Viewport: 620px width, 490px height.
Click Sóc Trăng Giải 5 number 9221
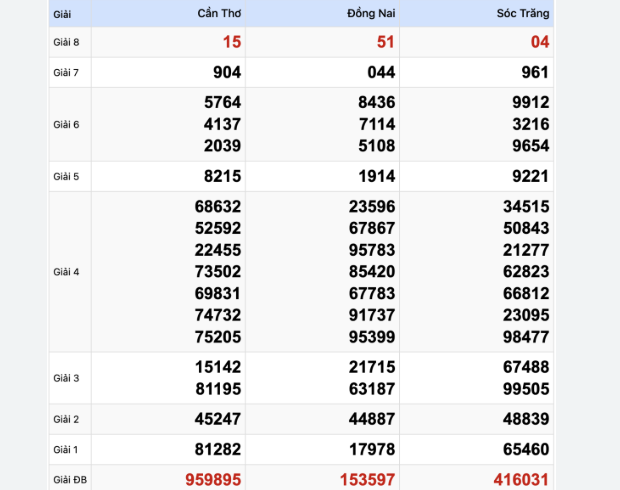pos(530,176)
